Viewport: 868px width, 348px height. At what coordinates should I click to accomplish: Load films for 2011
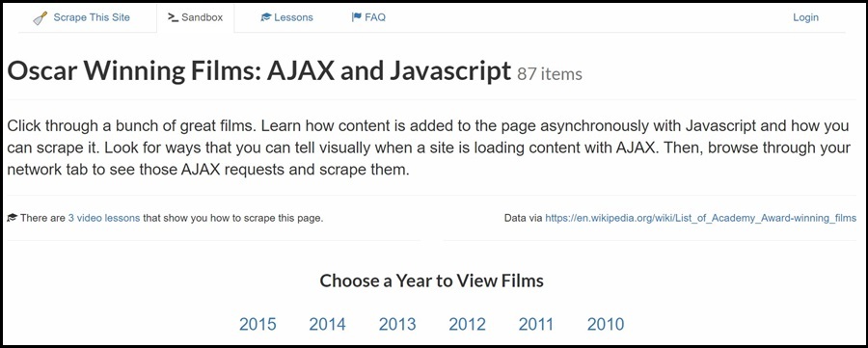(x=536, y=324)
